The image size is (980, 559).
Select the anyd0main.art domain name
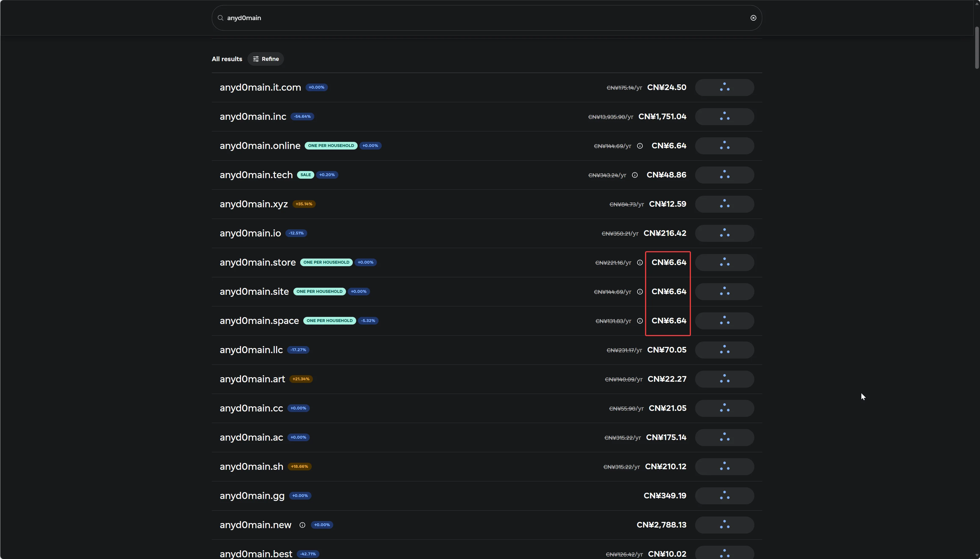(252, 379)
